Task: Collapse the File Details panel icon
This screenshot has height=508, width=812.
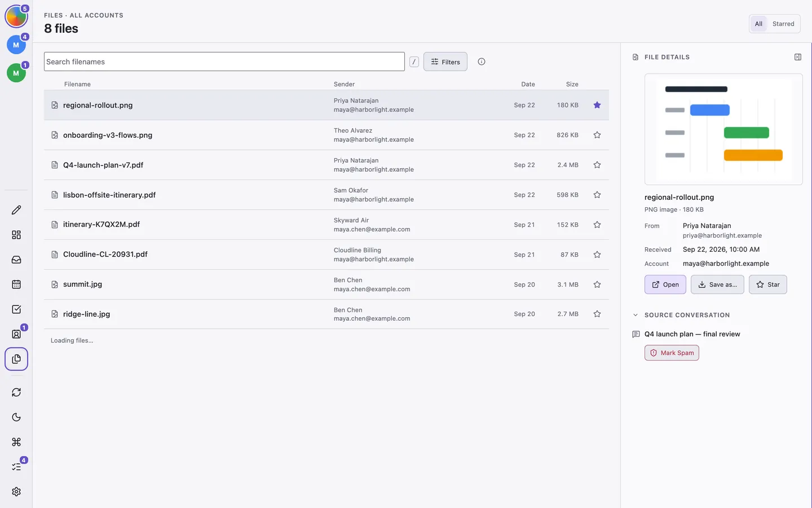Action: (798, 57)
